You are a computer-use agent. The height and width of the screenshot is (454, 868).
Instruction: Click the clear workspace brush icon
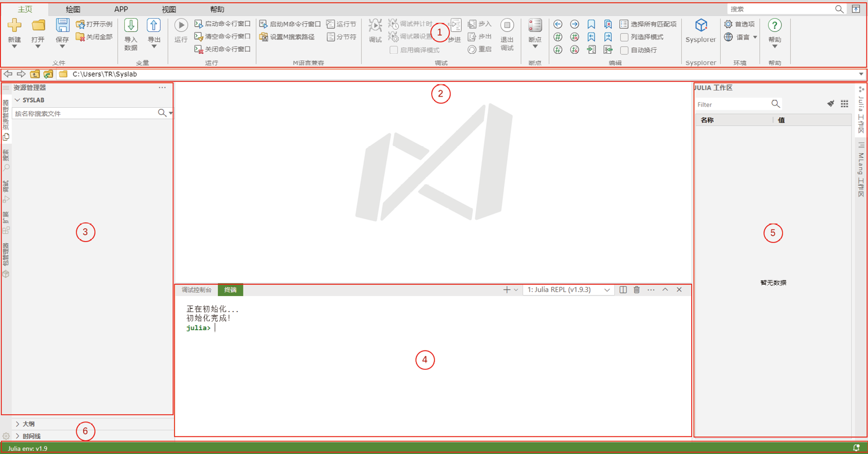[x=831, y=104]
